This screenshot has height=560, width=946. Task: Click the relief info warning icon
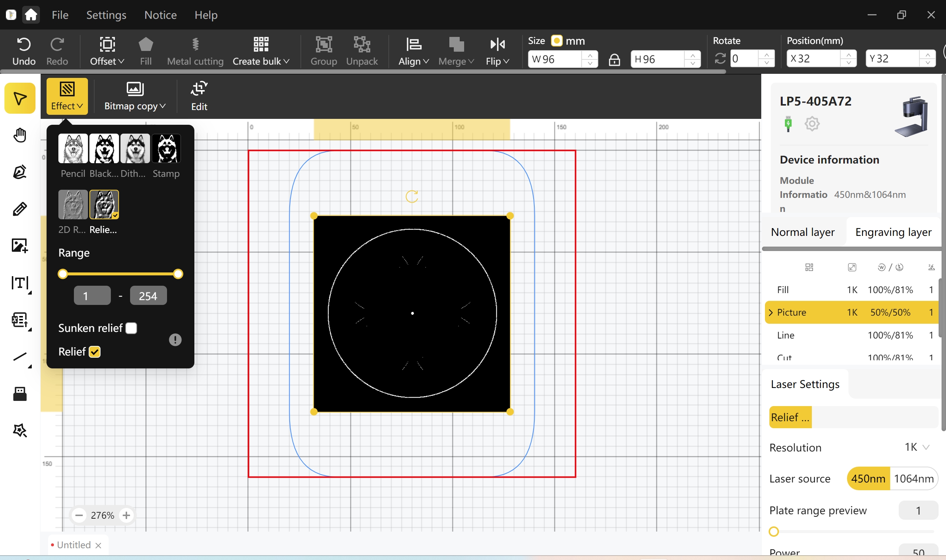(175, 340)
